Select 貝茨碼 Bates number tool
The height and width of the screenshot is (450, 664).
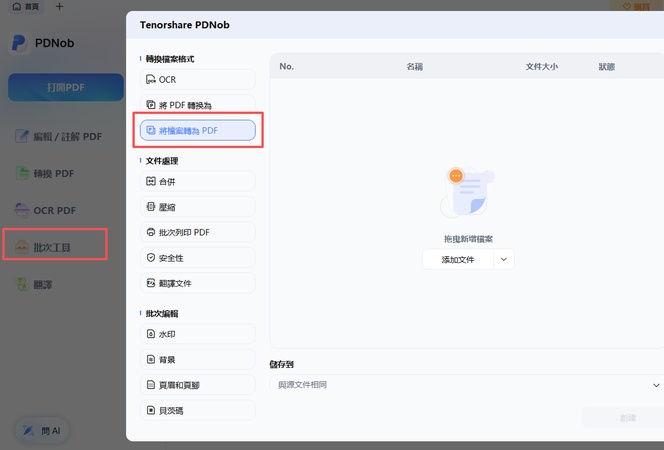click(198, 410)
